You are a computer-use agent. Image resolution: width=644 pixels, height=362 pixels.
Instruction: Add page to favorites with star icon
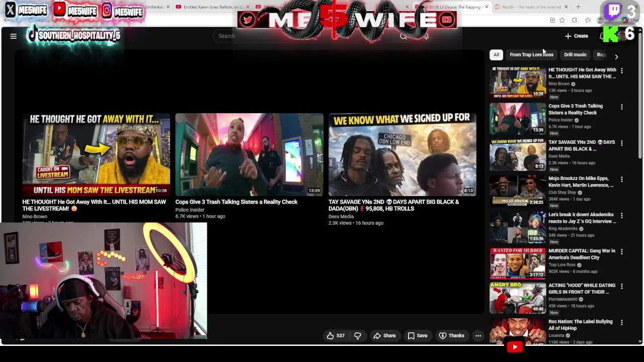[x=562, y=20]
